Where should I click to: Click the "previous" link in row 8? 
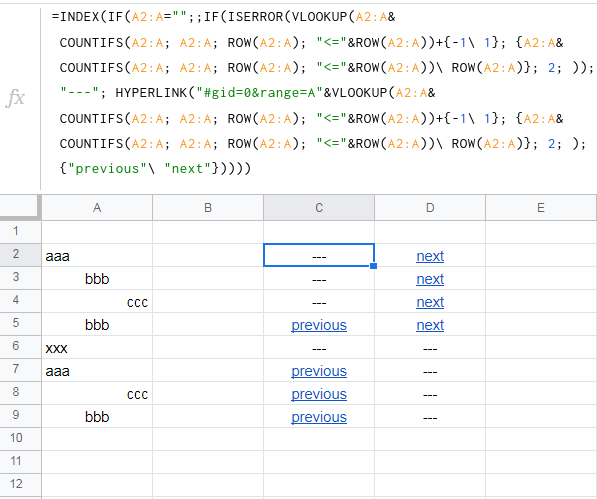[319, 394]
